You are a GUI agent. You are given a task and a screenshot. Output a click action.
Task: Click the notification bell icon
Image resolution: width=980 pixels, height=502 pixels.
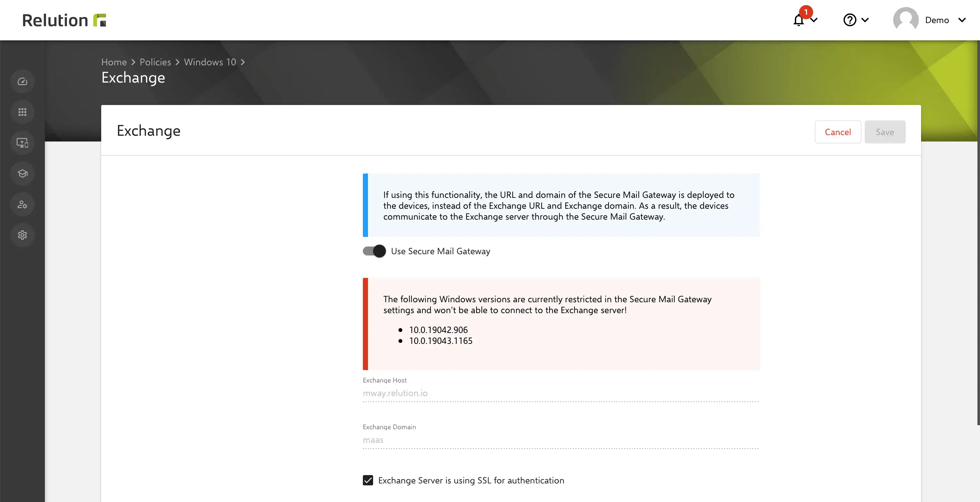click(799, 20)
